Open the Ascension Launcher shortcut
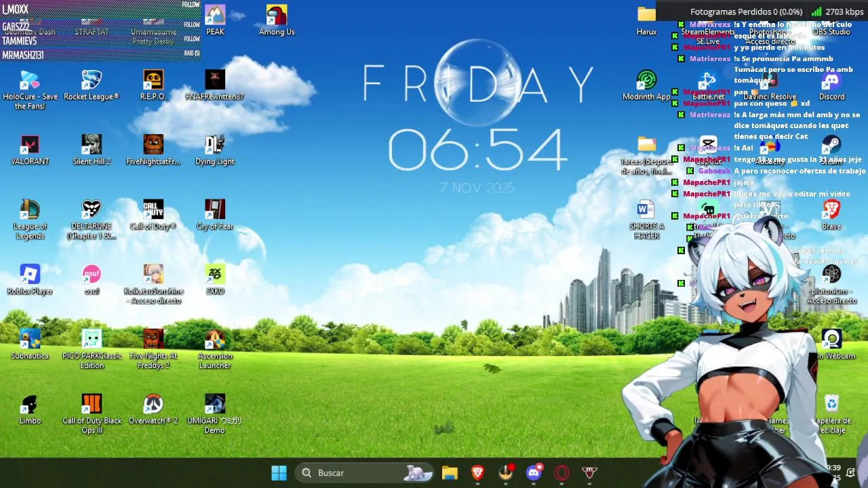Screen dimensions: 868x488 click(215, 350)
